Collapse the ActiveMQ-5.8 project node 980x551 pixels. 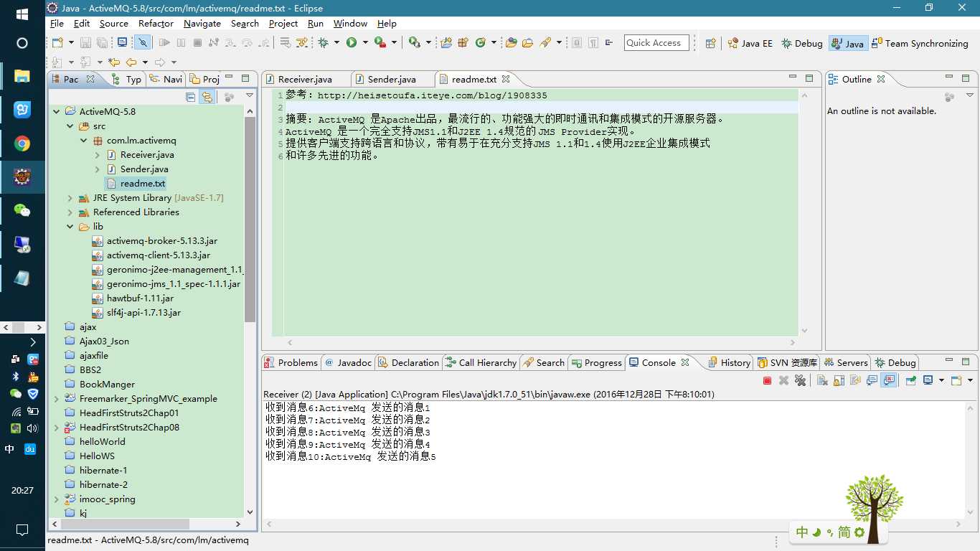click(x=56, y=112)
